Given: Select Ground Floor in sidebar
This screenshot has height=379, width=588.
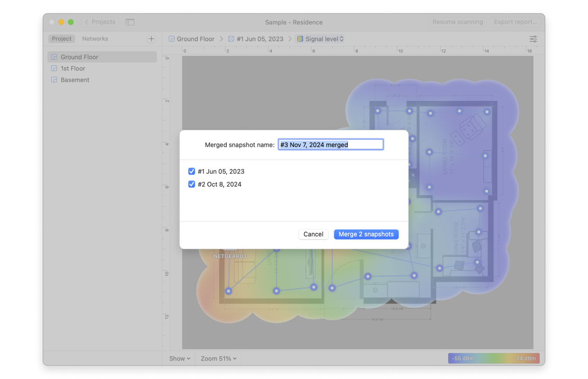Looking at the screenshot, I should click(x=102, y=57).
